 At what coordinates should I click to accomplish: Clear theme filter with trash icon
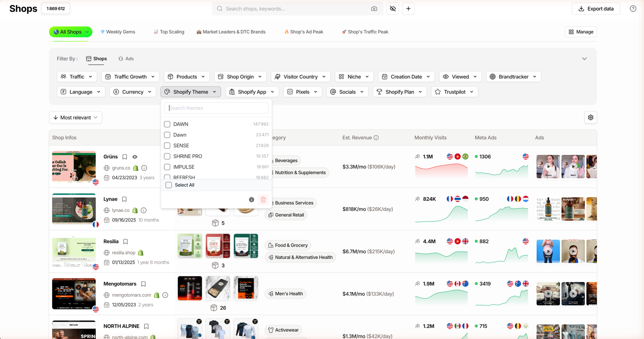263,200
